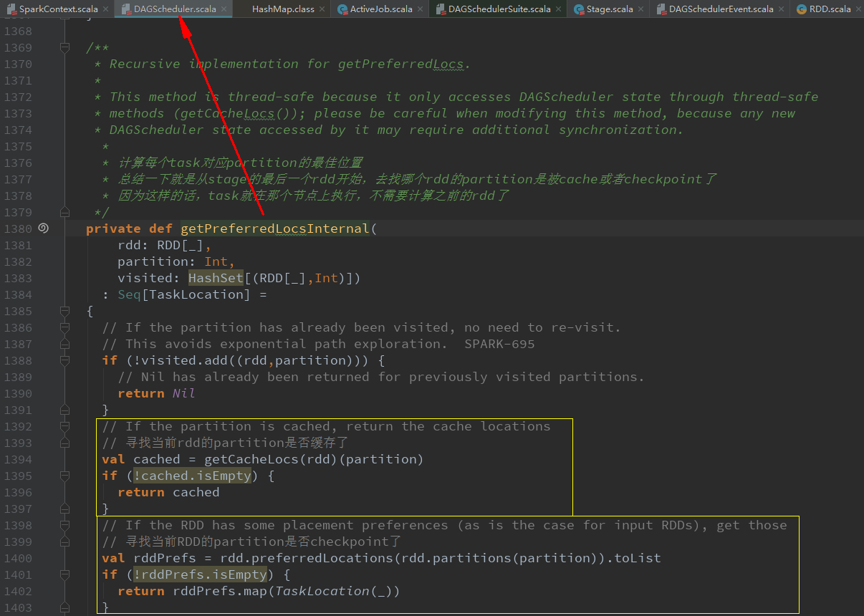This screenshot has height=616, width=864.
Task: Collapse the method body fold at line 1385
Action: click(x=65, y=311)
